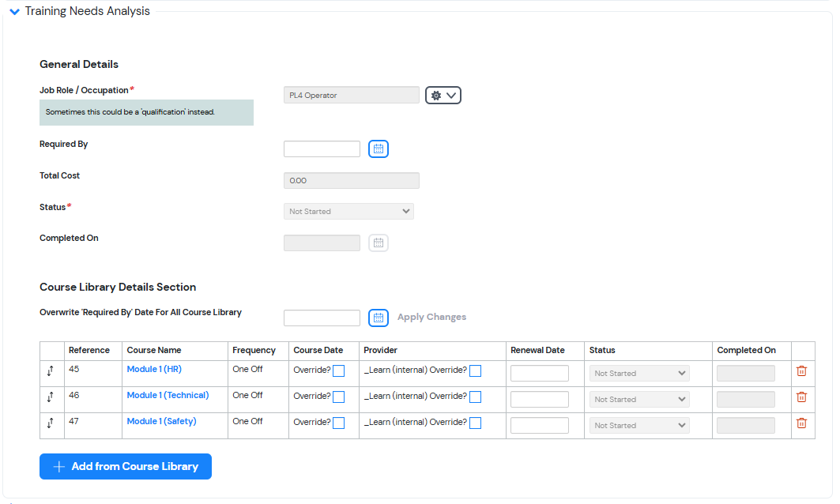Tick Provider override for Module 1 (Technical)
The height and width of the screenshot is (504, 840).
(x=475, y=397)
